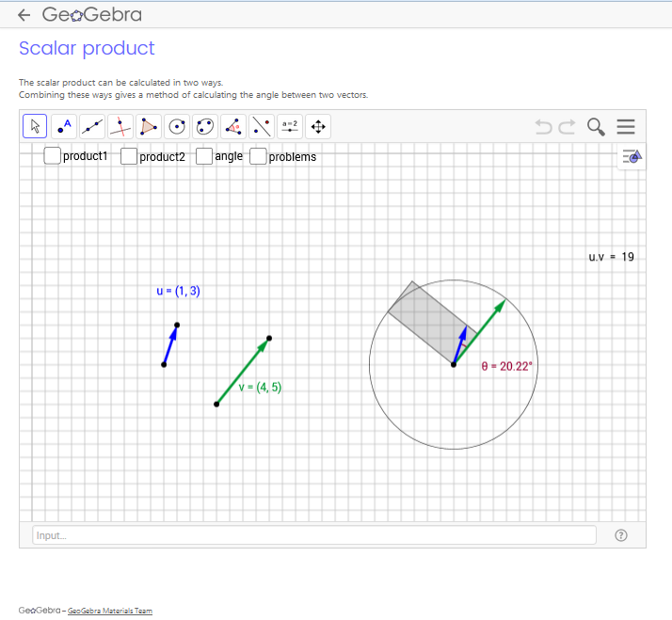Select the Reflect about Line tool

coord(262,126)
